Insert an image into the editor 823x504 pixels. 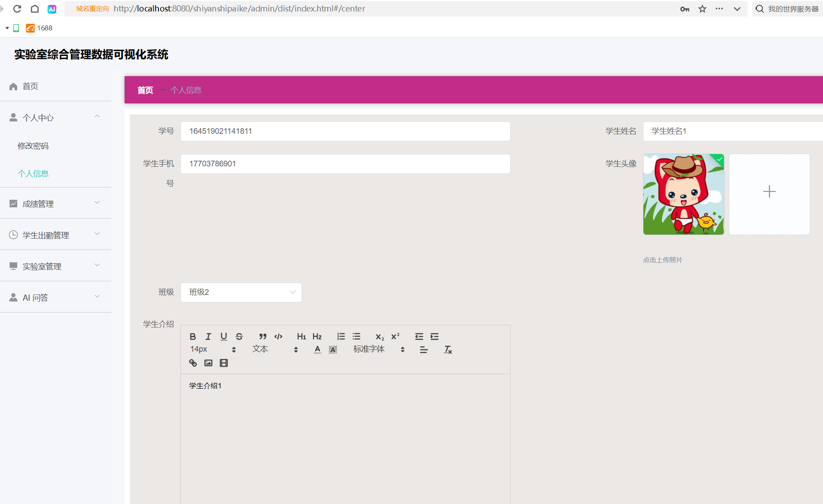click(208, 363)
